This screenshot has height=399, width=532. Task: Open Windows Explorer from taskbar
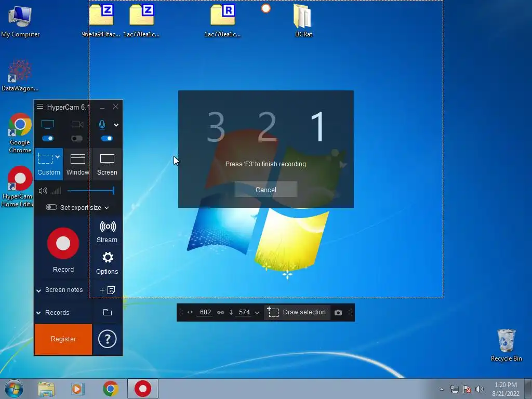[46, 389]
